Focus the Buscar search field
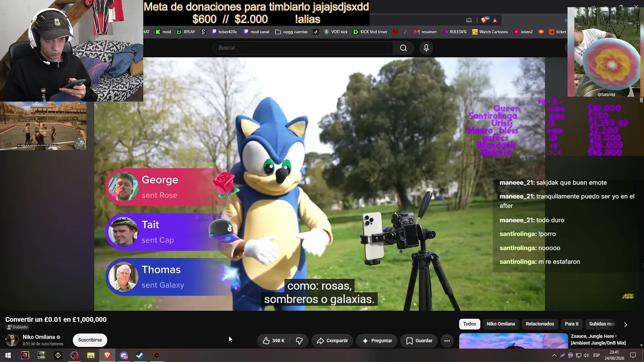Viewport: 644px width, 362px height. pyautogui.click(x=303, y=48)
